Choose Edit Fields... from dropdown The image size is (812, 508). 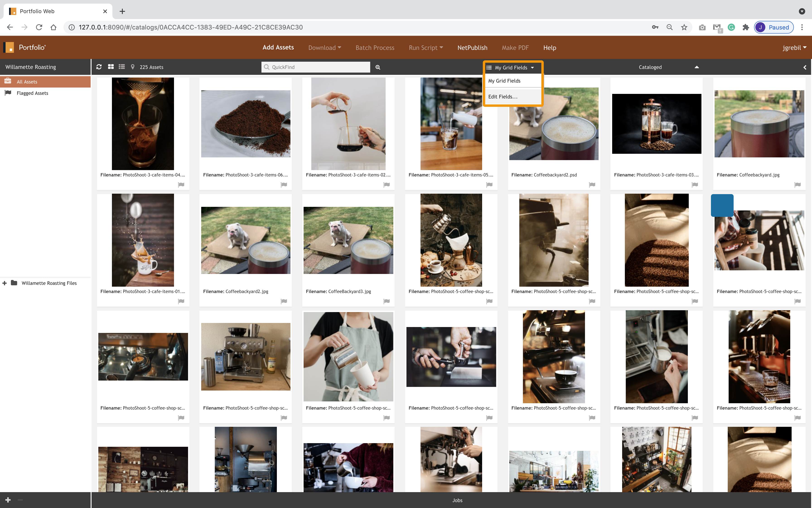pyautogui.click(x=513, y=97)
